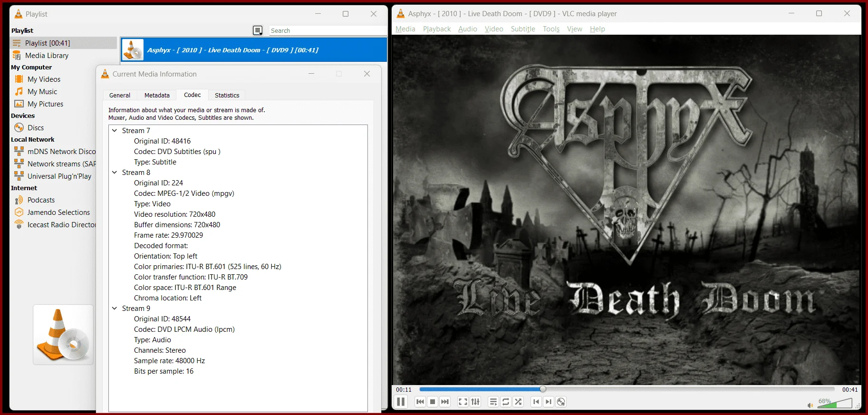Switch to the Statistics tab
868x415 pixels.
(x=227, y=95)
